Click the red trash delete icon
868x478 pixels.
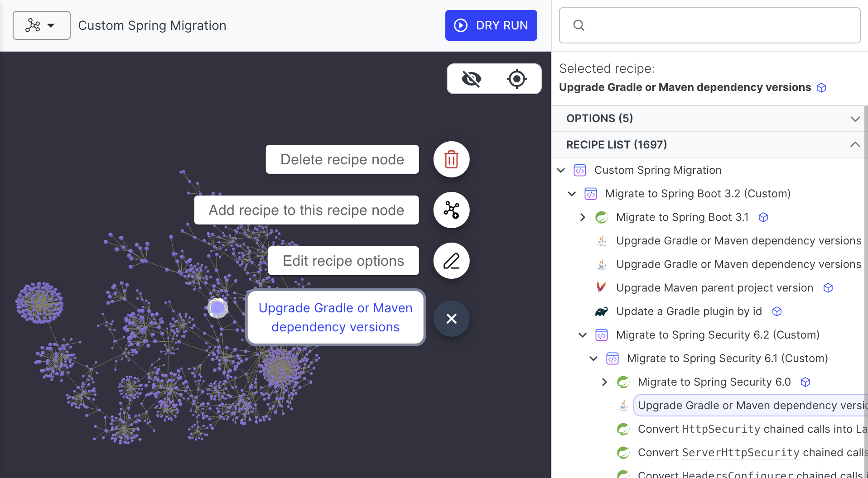point(451,159)
